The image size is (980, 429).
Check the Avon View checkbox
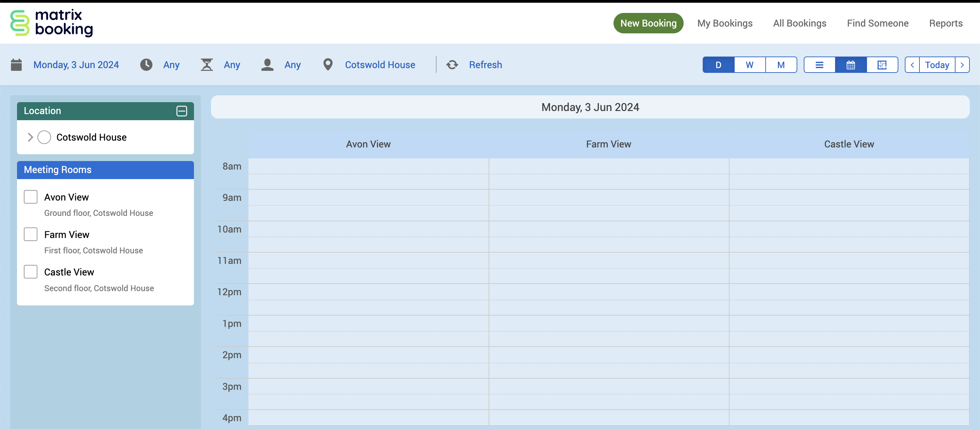(30, 197)
